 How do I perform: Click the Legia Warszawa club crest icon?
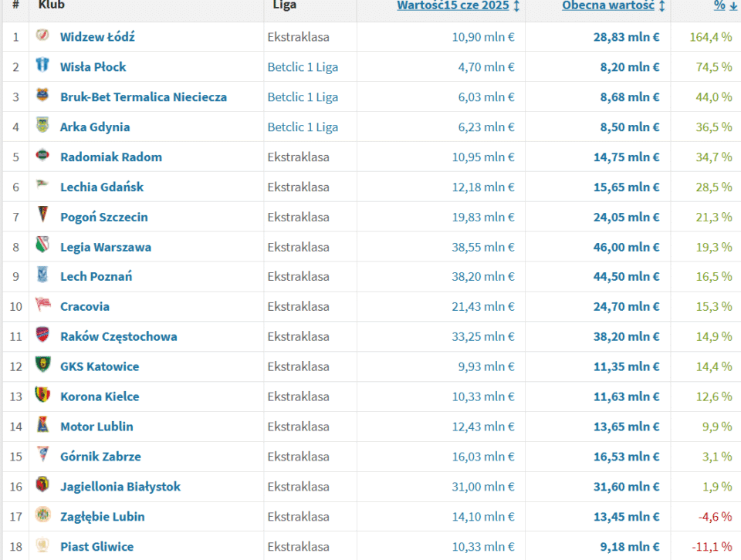pos(42,247)
